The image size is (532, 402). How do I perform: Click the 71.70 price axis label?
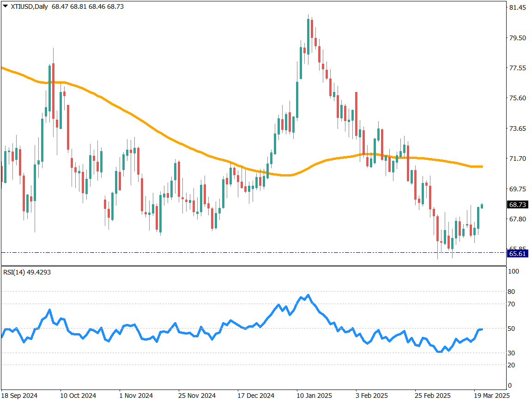coord(517,158)
